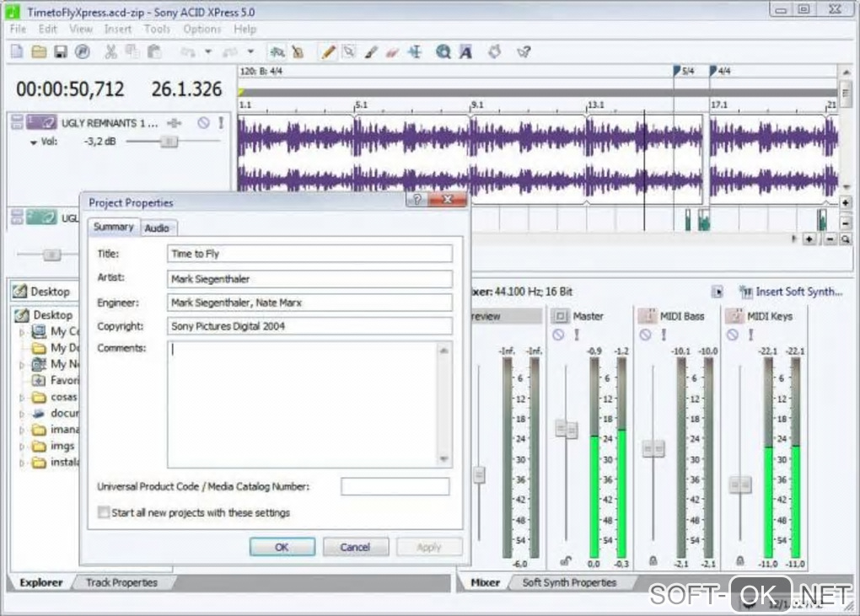
Task: Click the What's This help icon
Action: [524, 52]
